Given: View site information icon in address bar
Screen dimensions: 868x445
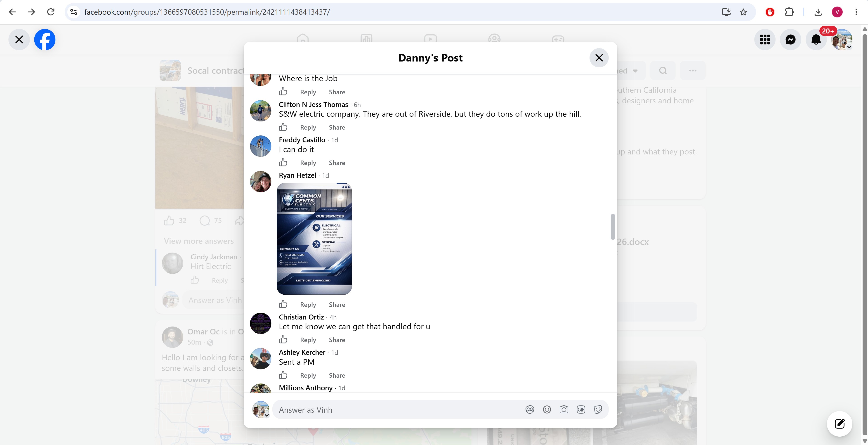Looking at the screenshot, I should (x=74, y=12).
